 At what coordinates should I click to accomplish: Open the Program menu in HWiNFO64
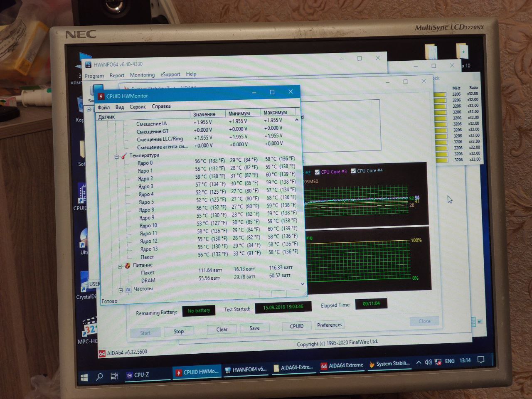94,76
